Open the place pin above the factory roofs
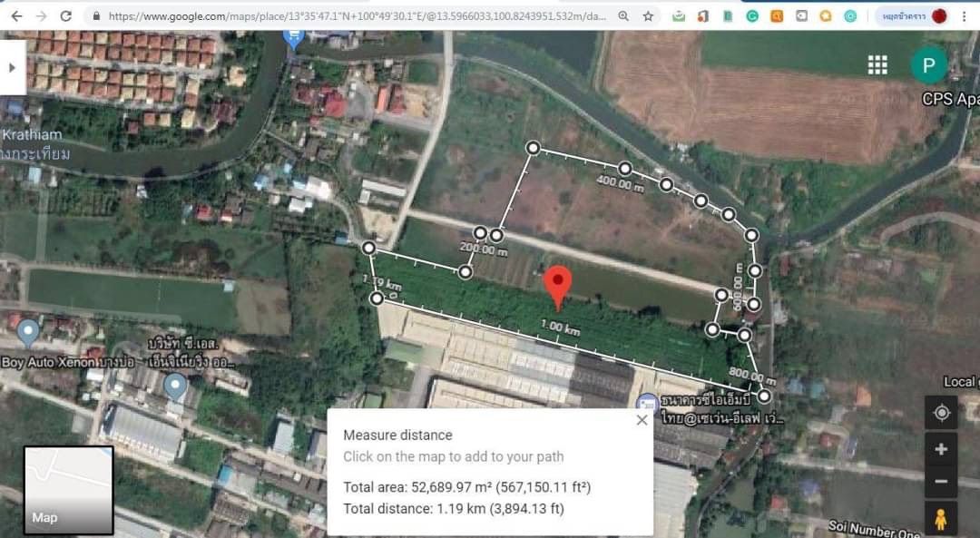Viewport: 980px width, 538px height. 176,387
